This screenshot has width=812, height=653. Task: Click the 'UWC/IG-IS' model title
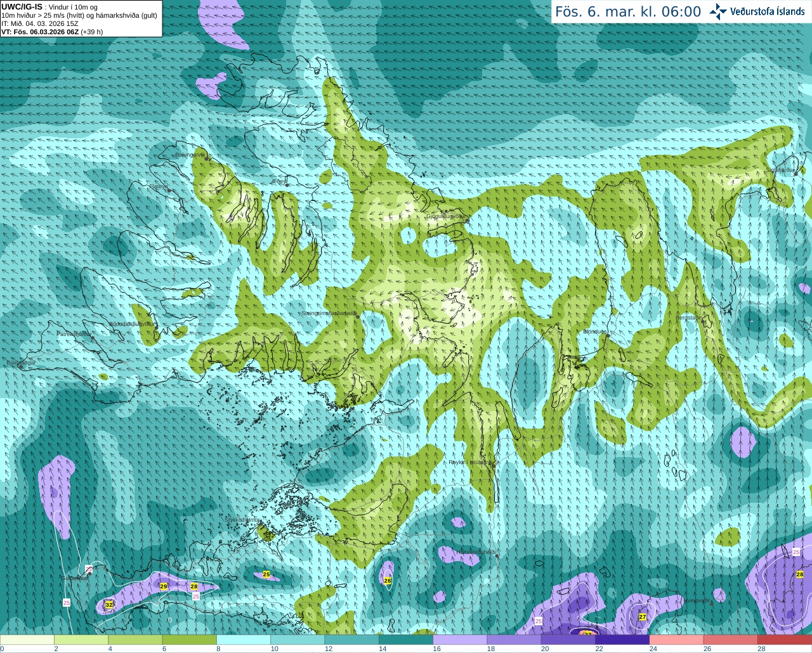tap(22, 6)
